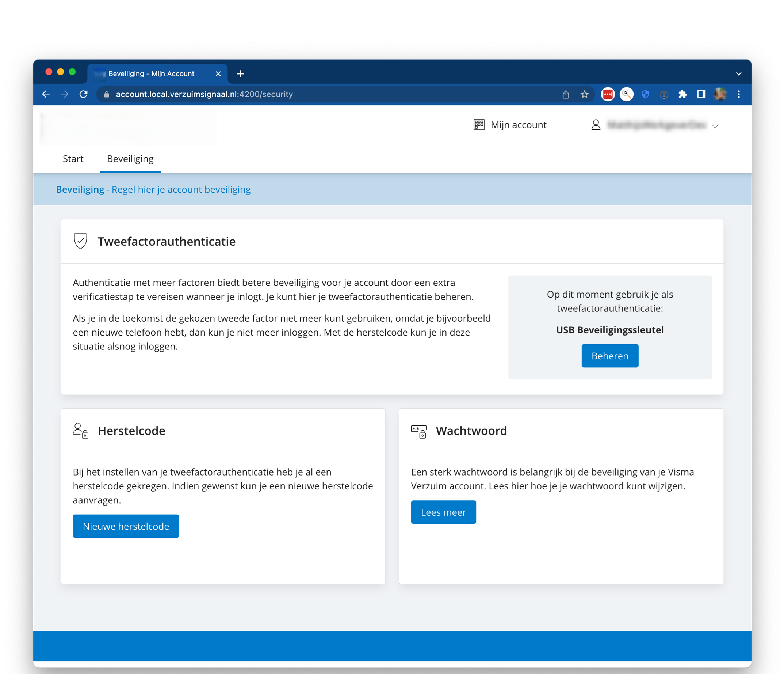The height and width of the screenshot is (674, 784).
Task: Bookmark this page with the star icon
Action: point(584,94)
